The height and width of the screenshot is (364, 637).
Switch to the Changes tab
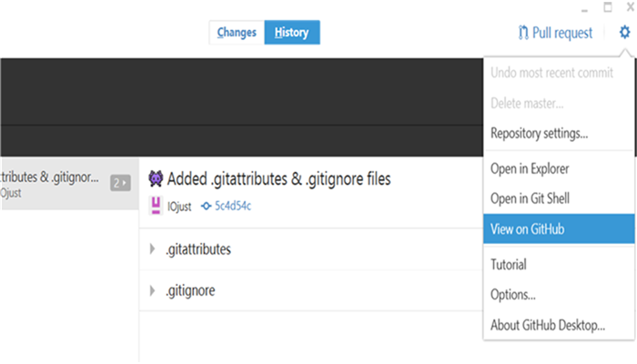click(x=237, y=33)
